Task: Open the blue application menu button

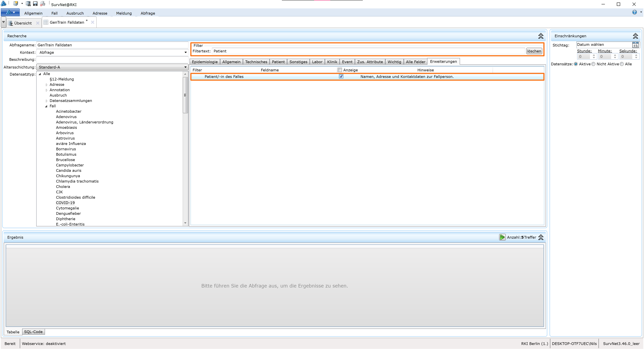Action: (10, 12)
